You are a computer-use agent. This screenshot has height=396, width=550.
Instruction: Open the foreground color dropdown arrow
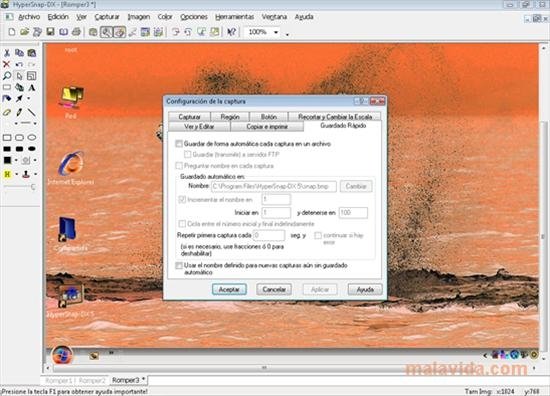[x=16, y=160]
